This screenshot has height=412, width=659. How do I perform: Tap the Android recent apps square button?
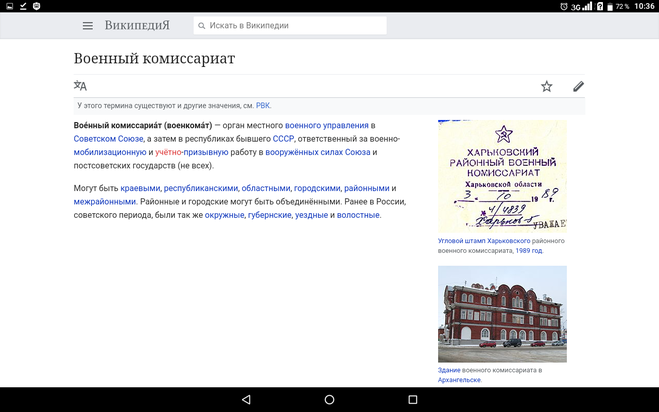point(413,399)
